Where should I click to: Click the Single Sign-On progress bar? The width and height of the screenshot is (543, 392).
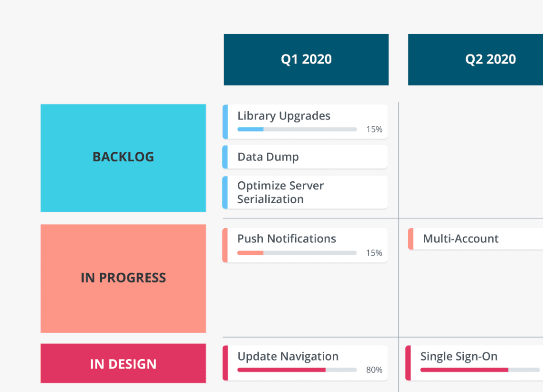[479, 370]
